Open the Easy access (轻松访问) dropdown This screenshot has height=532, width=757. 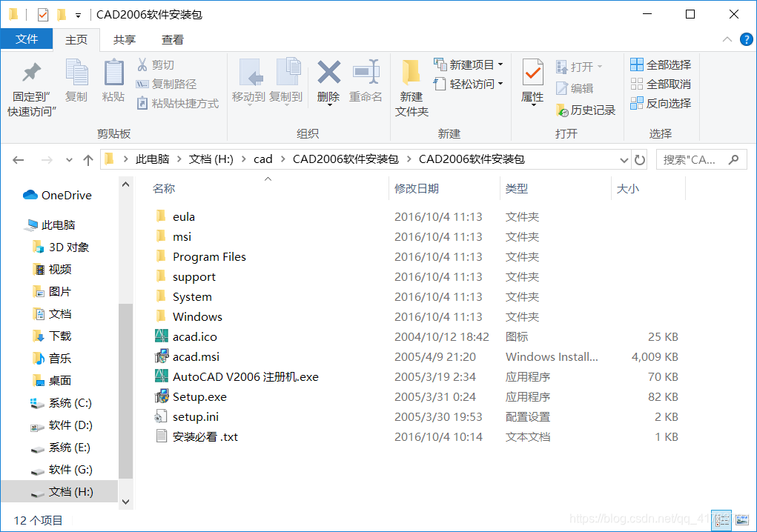point(500,84)
